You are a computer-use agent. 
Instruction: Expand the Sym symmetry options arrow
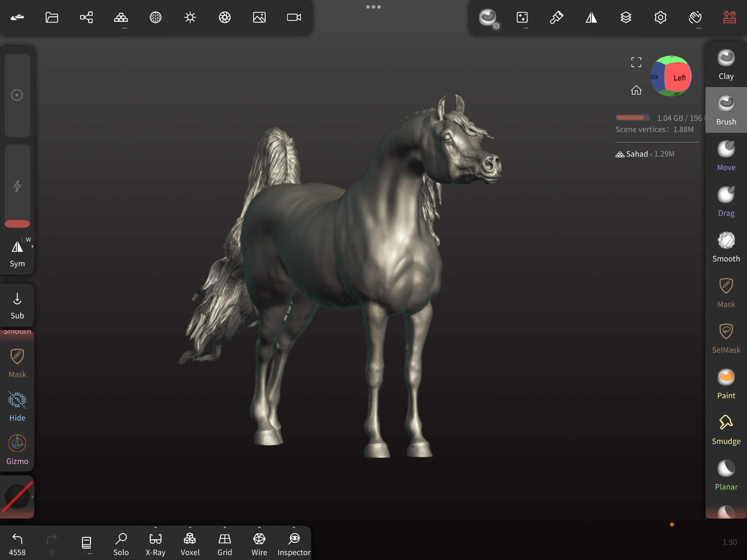point(33,247)
